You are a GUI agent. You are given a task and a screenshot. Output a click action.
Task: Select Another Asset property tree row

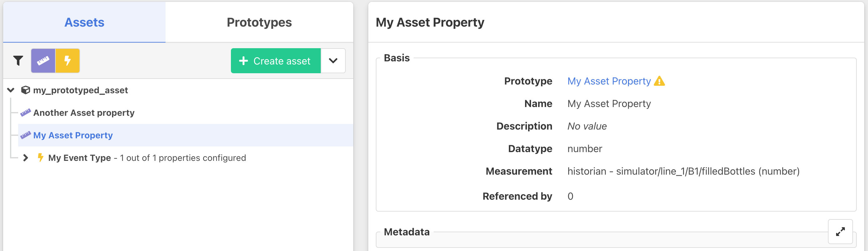coord(84,113)
